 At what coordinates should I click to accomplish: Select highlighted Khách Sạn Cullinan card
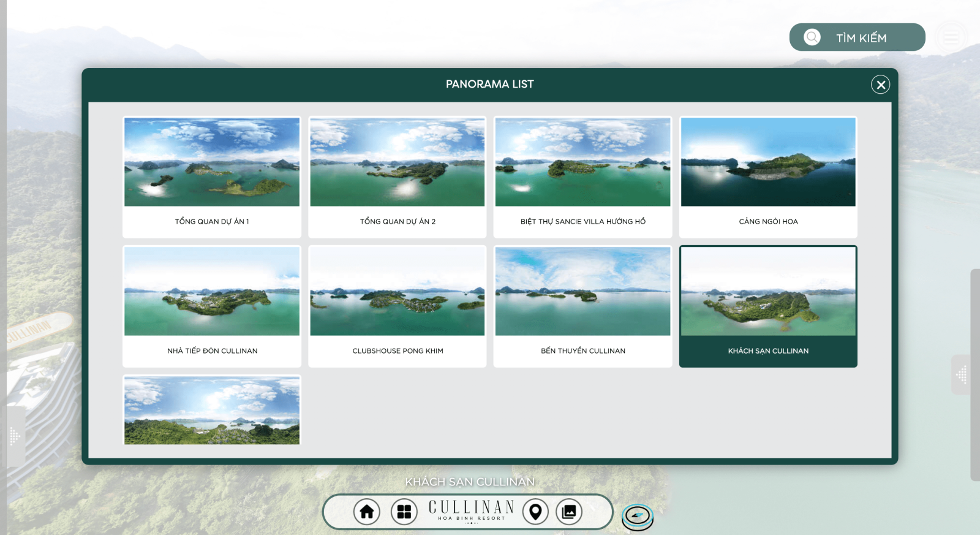768,306
